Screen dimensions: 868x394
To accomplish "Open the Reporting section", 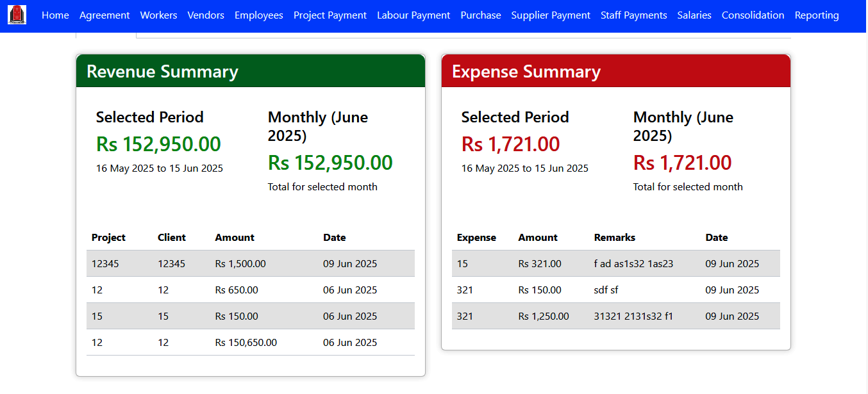I will tap(816, 15).
